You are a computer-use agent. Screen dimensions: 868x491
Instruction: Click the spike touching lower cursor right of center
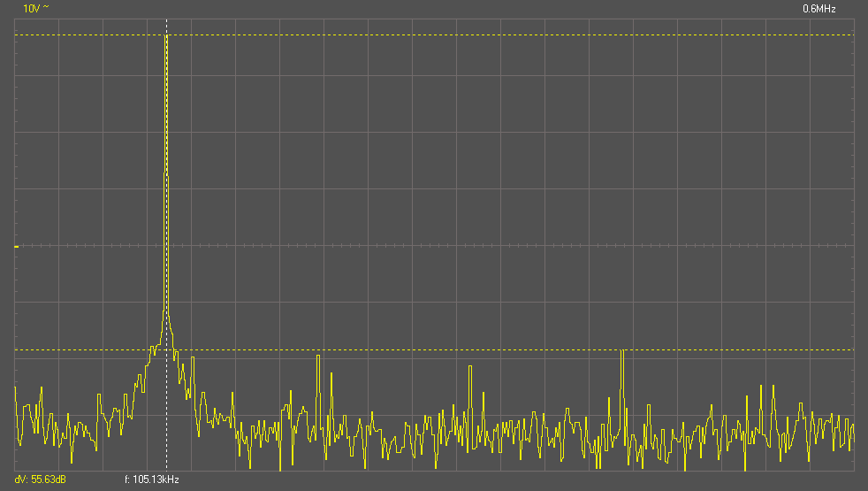(622, 354)
